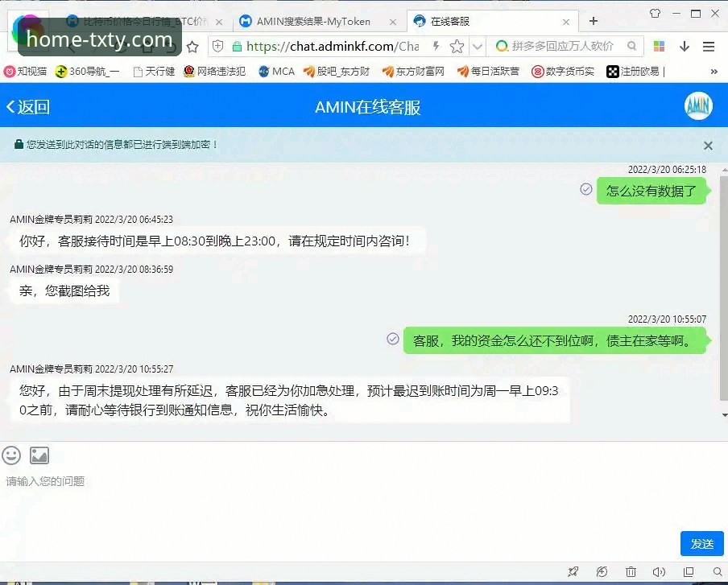Toggle the sound speaker icon in status bar
This screenshot has width=728, height=585.
[x=659, y=572]
